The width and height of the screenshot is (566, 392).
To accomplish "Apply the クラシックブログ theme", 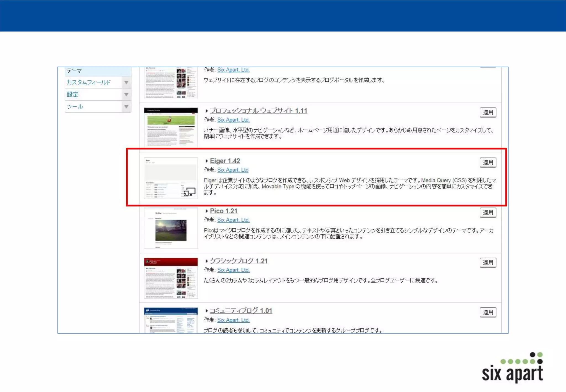I will click(488, 263).
